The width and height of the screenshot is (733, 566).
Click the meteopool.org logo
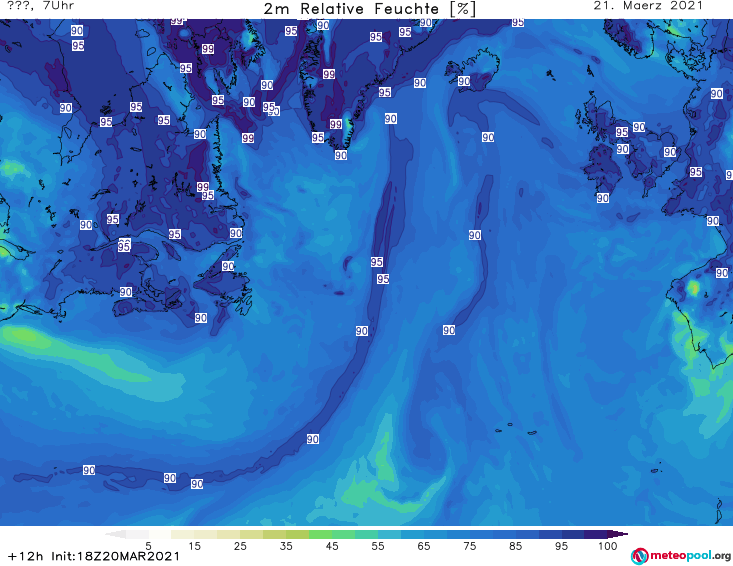pyautogui.click(x=681, y=556)
